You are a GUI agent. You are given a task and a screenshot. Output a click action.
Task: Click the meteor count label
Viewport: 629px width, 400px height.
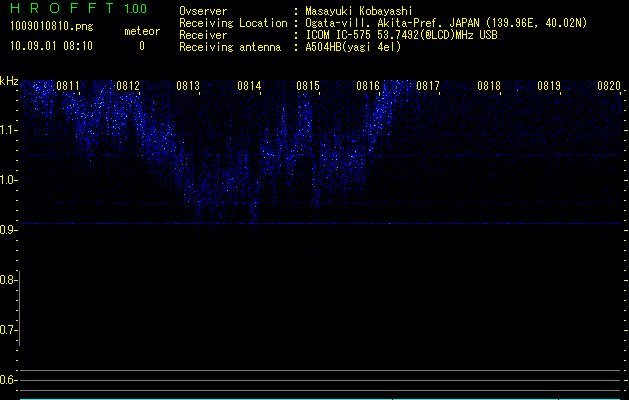[x=142, y=31]
